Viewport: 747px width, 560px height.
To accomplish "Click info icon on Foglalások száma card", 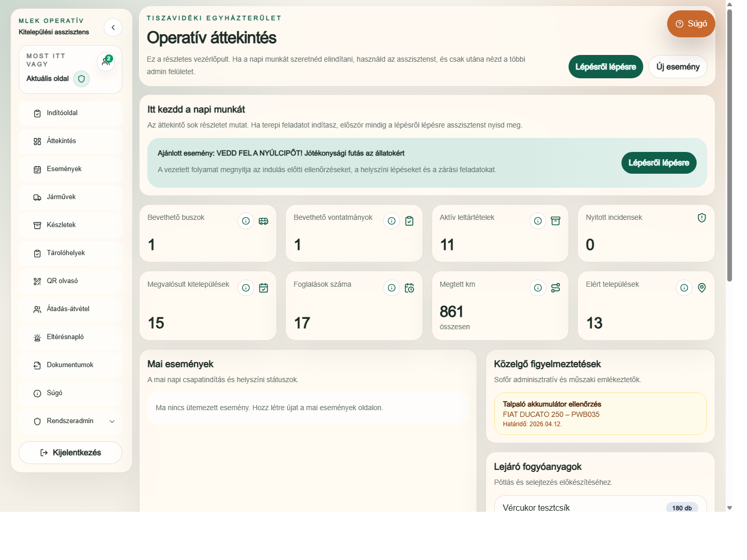I will [x=392, y=288].
